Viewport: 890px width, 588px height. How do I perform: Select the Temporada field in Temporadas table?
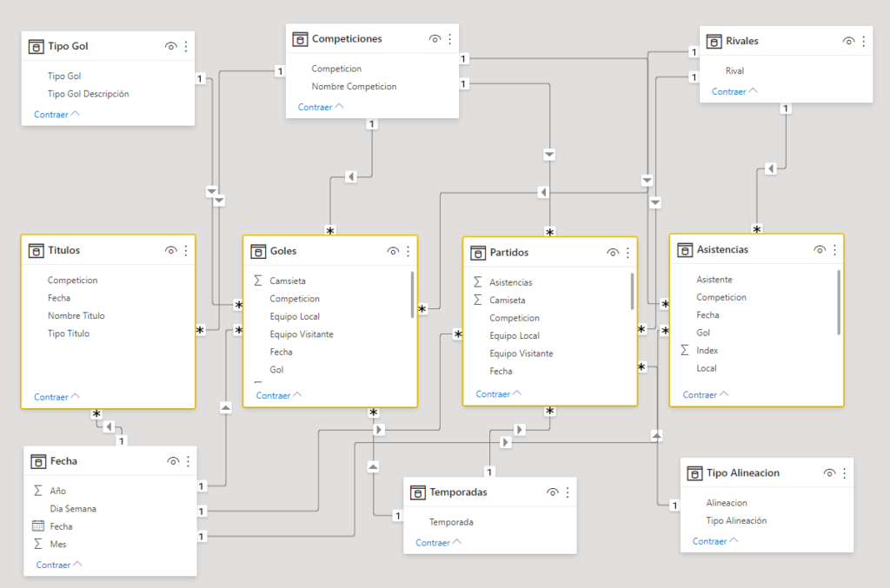point(451,522)
